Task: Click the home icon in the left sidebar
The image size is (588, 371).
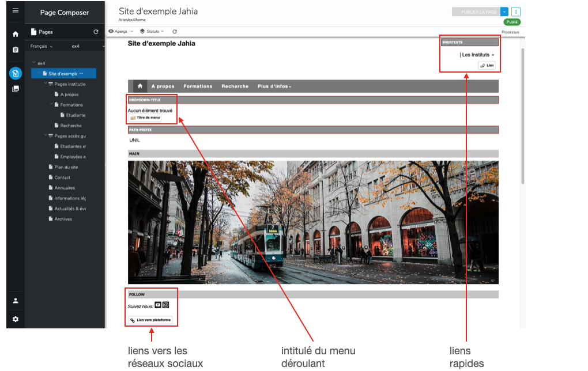Action: tap(16, 35)
